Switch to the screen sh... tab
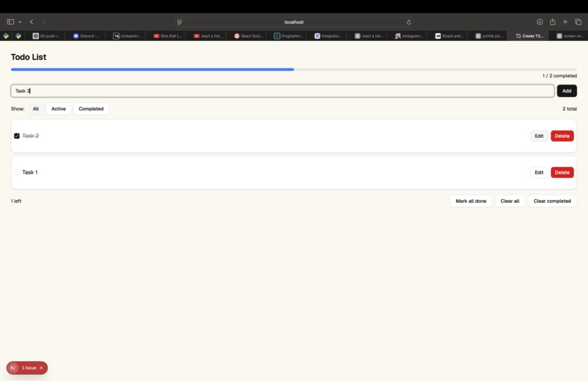 tap(570, 36)
